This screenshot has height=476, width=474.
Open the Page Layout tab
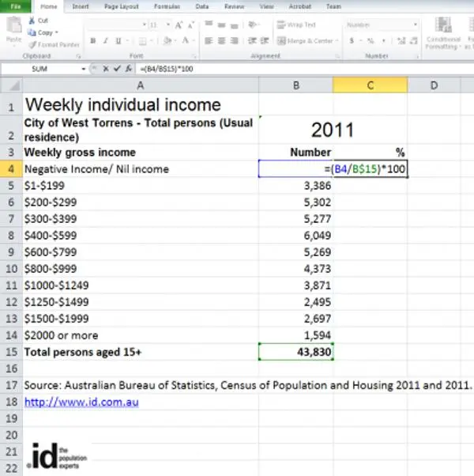(122, 6)
